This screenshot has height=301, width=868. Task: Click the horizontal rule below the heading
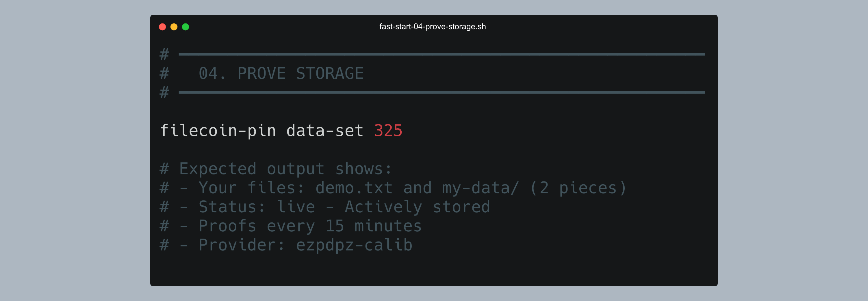pyautogui.click(x=442, y=92)
